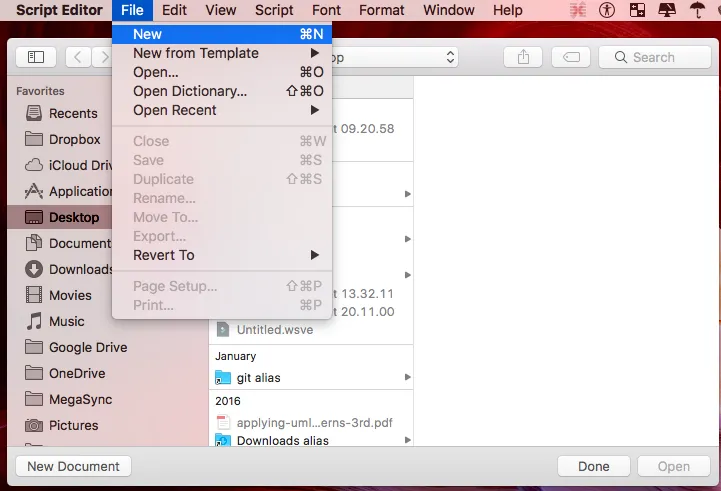
Task: Select the Downloads alias row
Action: pyautogui.click(x=311, y=440)
